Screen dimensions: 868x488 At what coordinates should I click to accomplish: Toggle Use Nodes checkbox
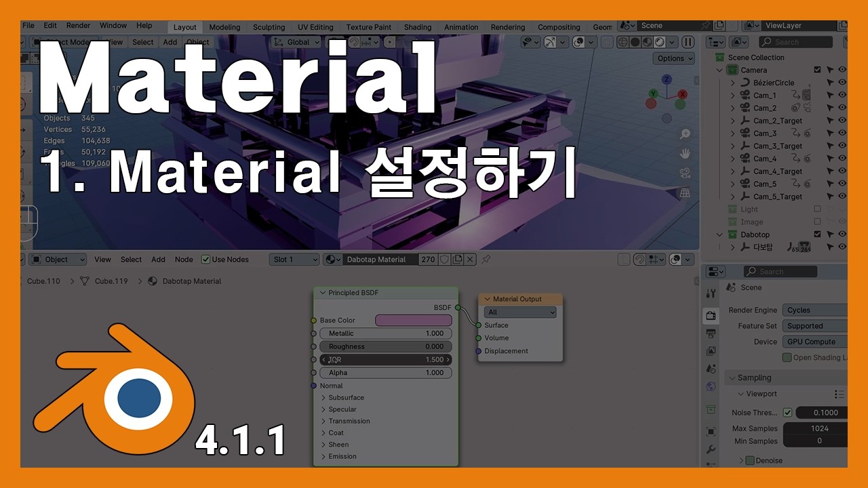[205, 260]
